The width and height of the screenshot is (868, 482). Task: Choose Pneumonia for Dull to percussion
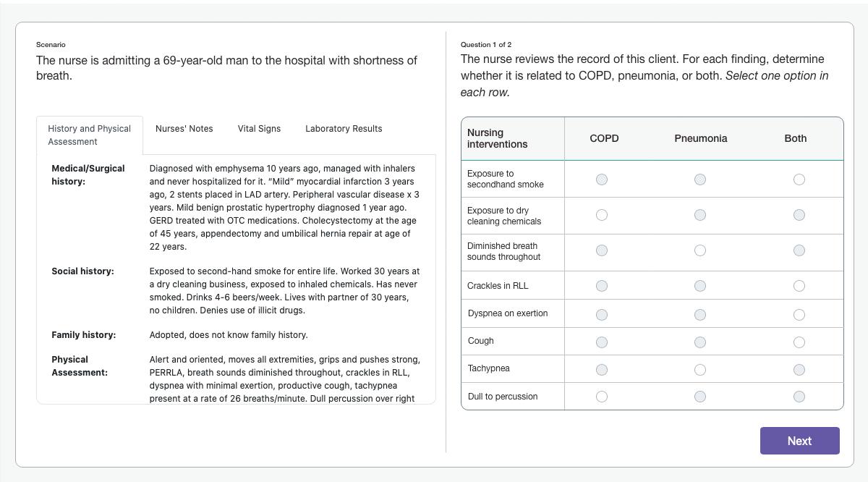(x=700, y=397)
